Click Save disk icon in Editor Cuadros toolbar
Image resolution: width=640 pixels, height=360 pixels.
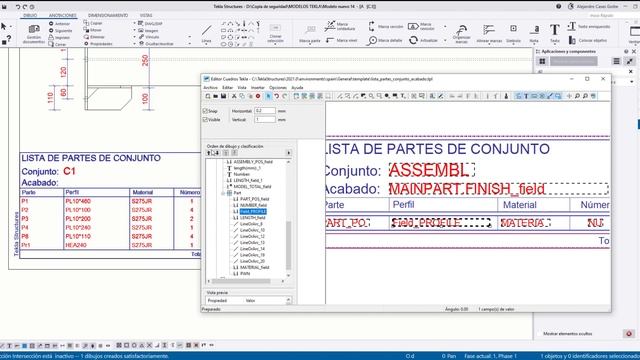pyautogui.click(x=223, y=96)
